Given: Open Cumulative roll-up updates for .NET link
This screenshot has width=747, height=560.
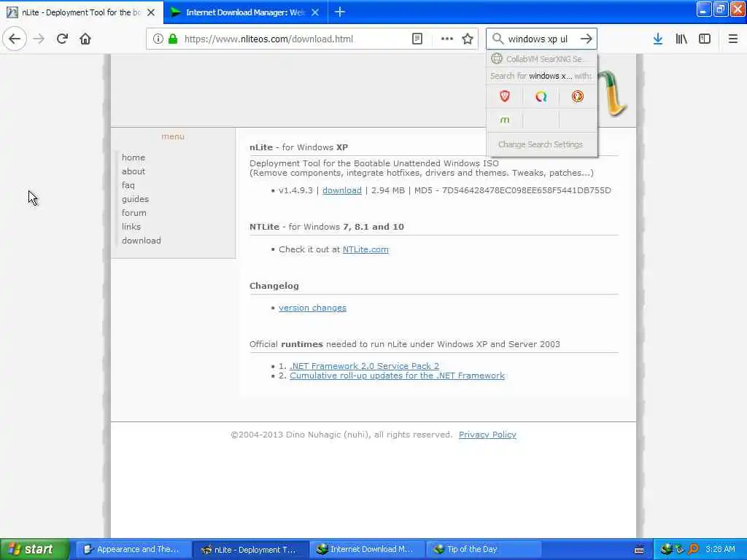Looking at the screenshot, I should tap(398, 376).
